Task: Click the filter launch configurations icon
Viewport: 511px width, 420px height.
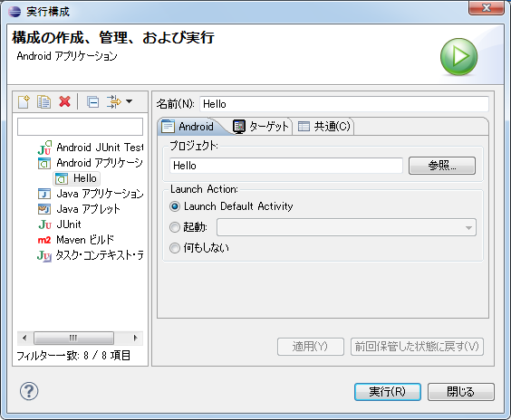Action: 114,101
